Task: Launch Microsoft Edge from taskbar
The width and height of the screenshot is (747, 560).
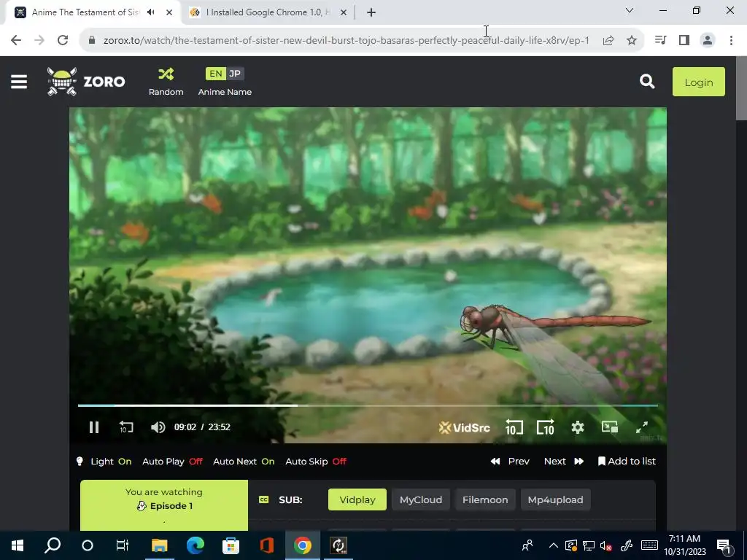Action: click(195, 545)
